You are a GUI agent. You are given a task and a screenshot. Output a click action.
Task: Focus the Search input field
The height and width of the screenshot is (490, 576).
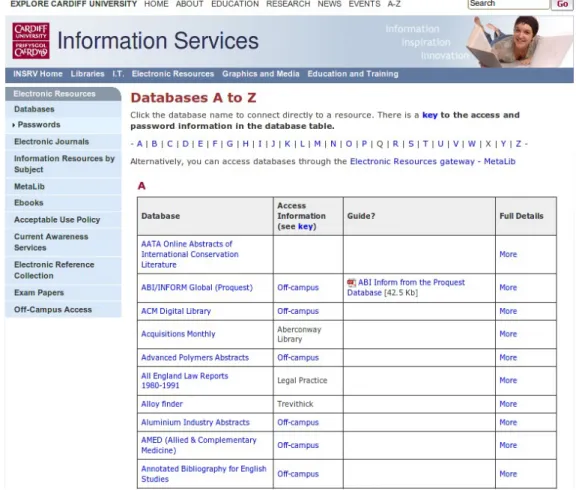508,4
